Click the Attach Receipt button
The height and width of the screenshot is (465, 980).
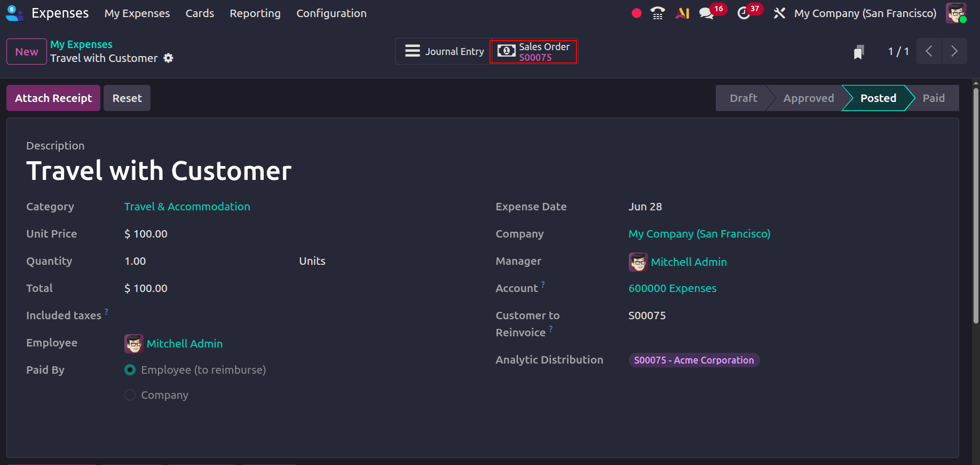coord(53,98)
